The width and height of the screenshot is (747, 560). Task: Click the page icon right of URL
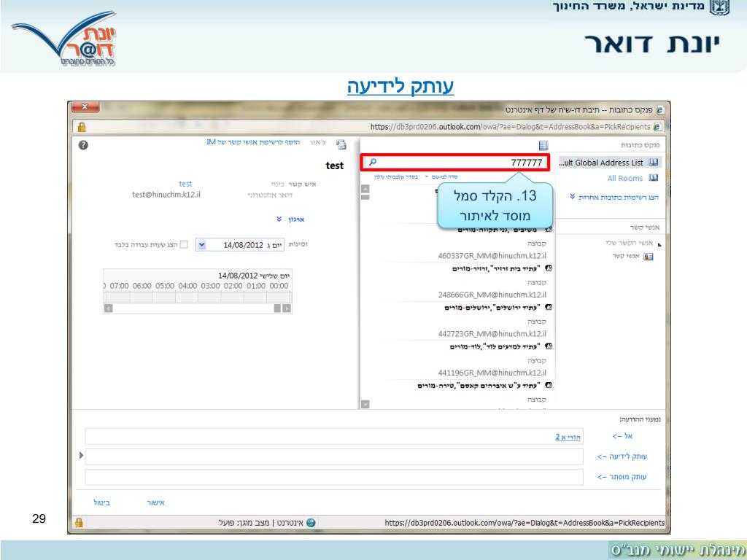pyautogui.click(x=657, y=127)
